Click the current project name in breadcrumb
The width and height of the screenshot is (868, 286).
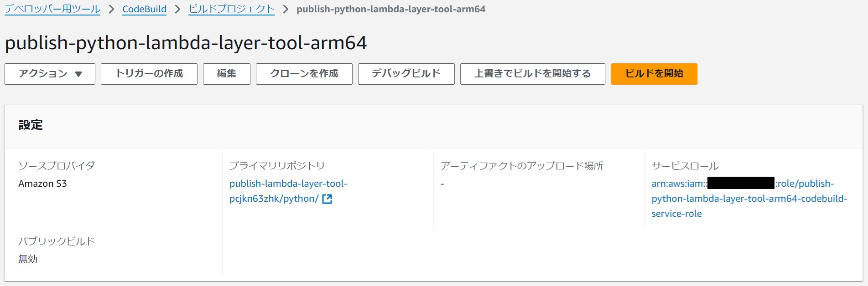(391, 9)
